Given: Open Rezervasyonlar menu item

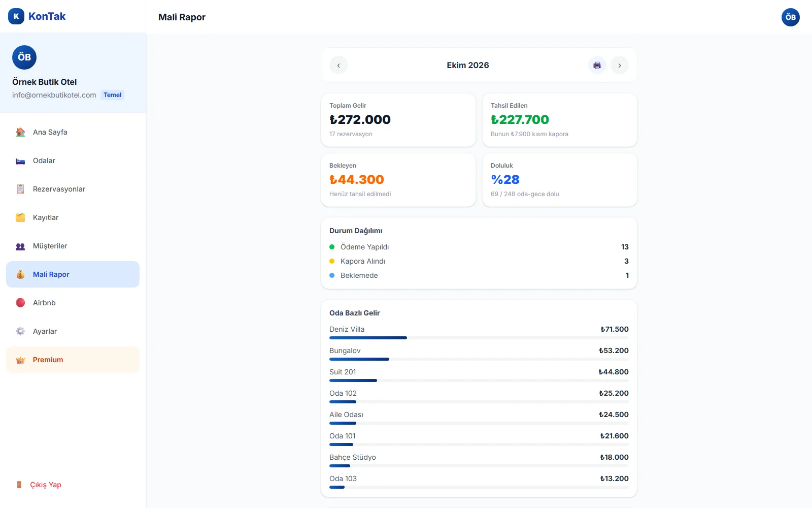Looking at the screenshot, I should (73, 189).
